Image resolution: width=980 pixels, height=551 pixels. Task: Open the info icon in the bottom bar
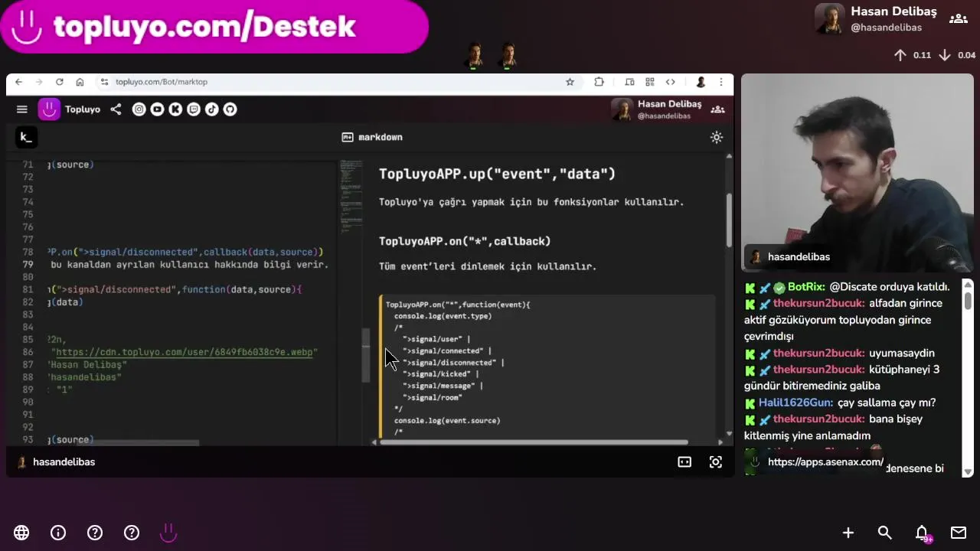58,533
